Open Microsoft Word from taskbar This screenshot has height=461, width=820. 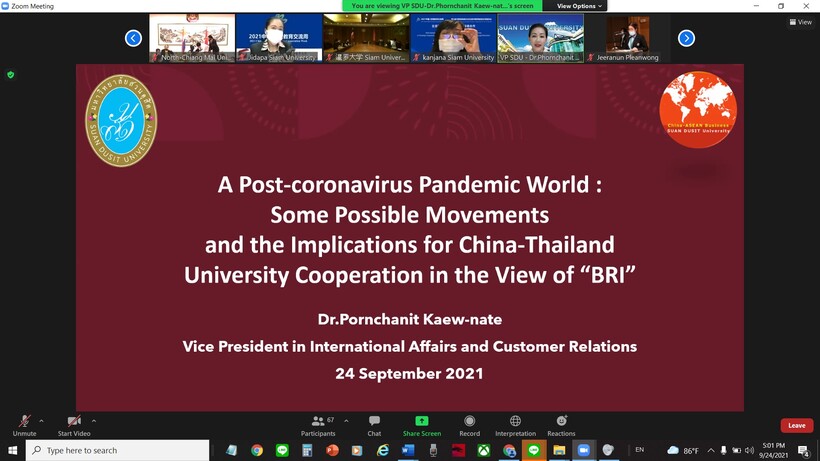click(x=408, y=450)
